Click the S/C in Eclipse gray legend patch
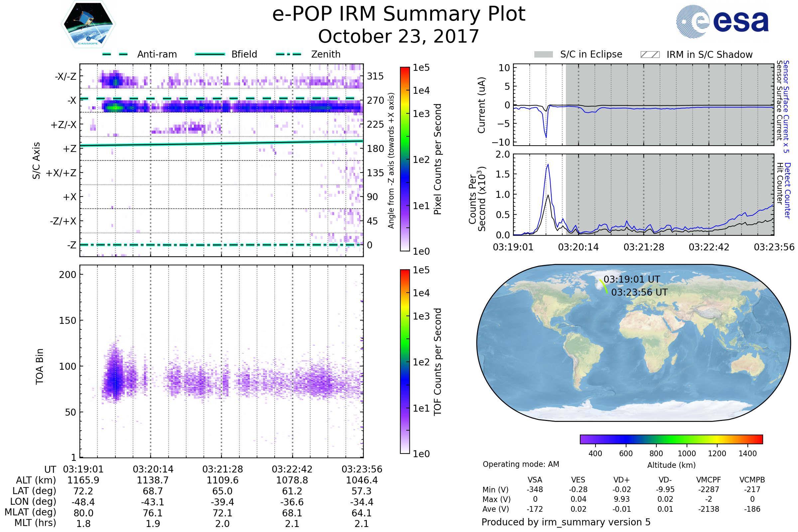 pos(543,55)
